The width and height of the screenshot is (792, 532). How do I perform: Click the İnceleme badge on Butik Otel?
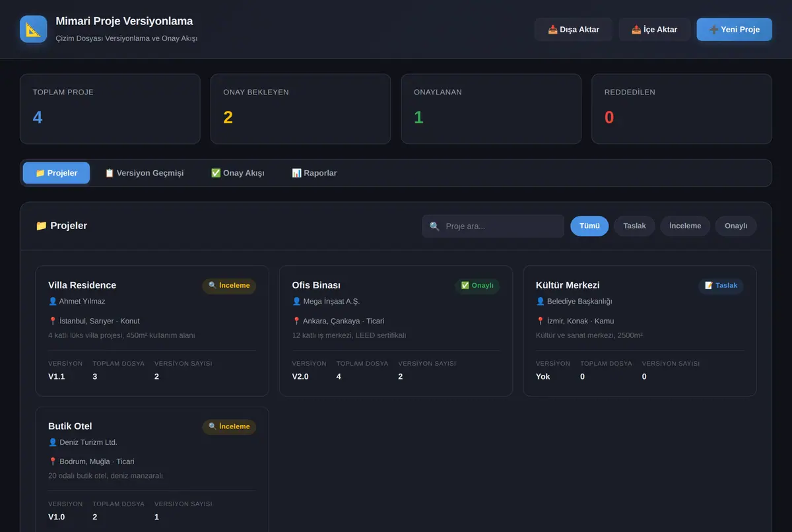[229, 426]
